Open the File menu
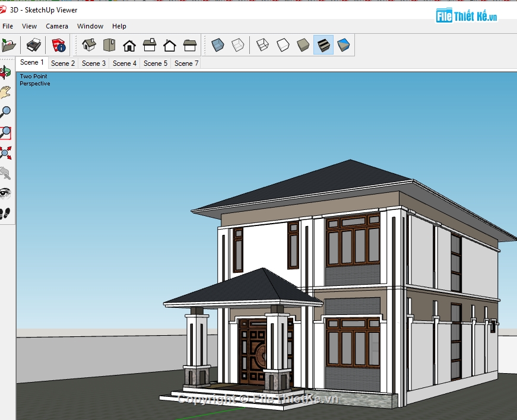 tap(8, 26)
